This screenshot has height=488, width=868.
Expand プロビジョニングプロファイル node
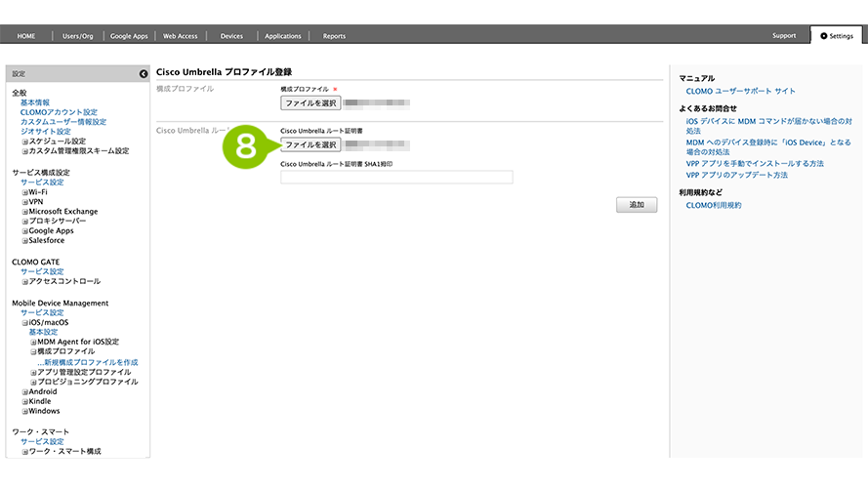click(x=33, y=383)
